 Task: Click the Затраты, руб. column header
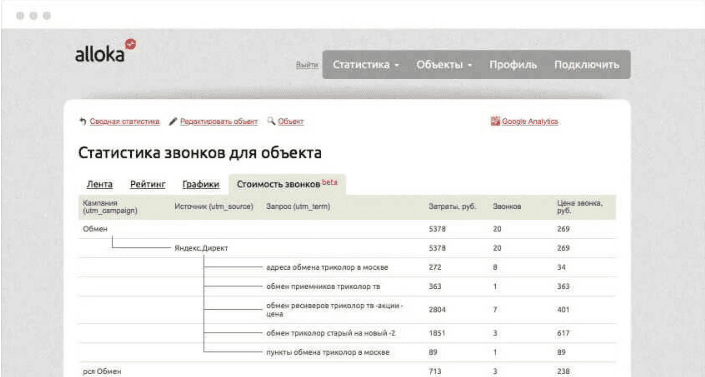click(x=452, y=206)
